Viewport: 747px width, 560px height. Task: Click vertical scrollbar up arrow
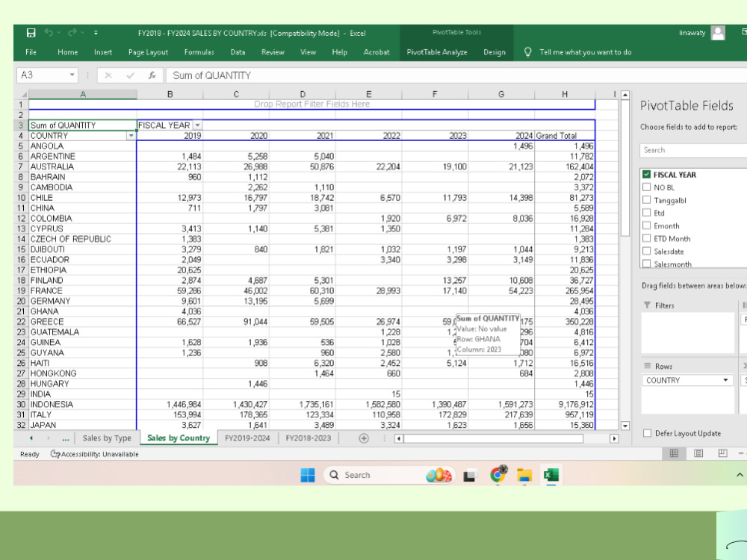point(625,95)
